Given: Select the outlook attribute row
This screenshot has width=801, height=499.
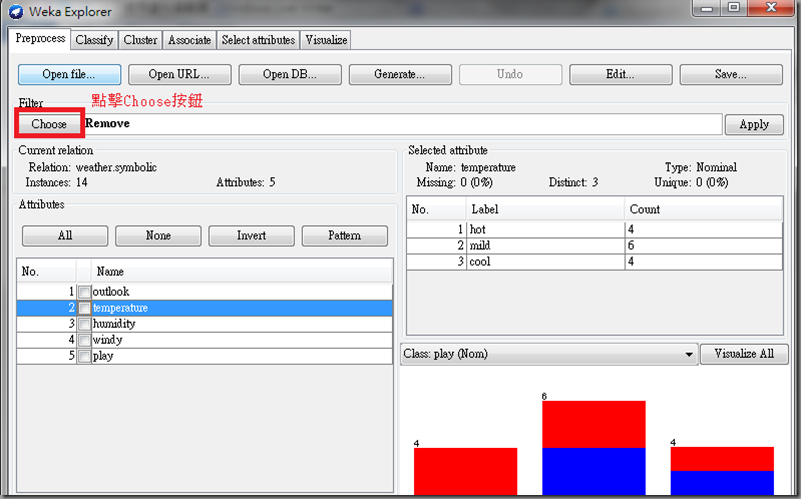Looking at the screenshot, I should coord(204,292).
